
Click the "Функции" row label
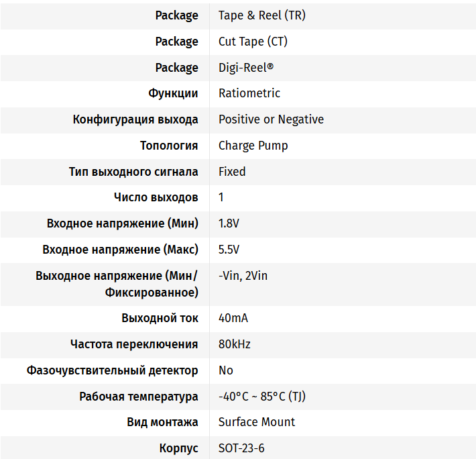tap(173, 93)
